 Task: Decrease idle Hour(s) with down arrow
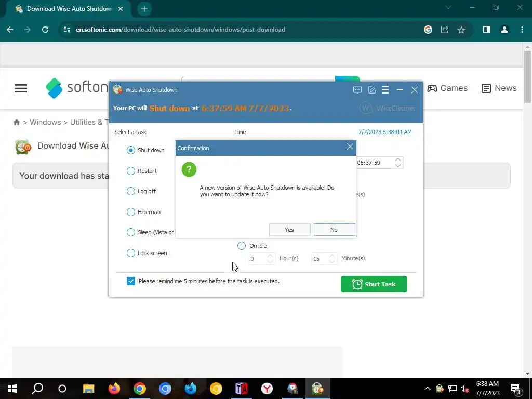click(x=270, y=261)
